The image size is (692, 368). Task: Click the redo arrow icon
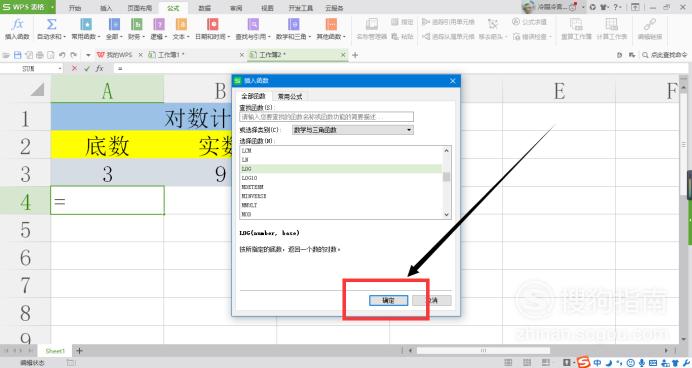click(x=74, y=55)
